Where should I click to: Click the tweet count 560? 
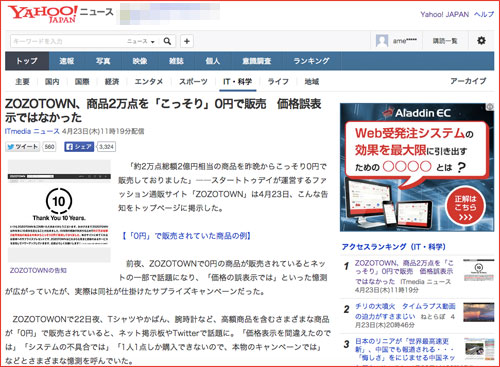click(49, 147)
